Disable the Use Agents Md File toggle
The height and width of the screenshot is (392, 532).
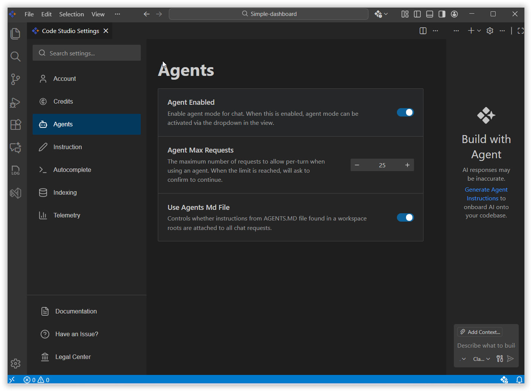[x=405, y=217]
